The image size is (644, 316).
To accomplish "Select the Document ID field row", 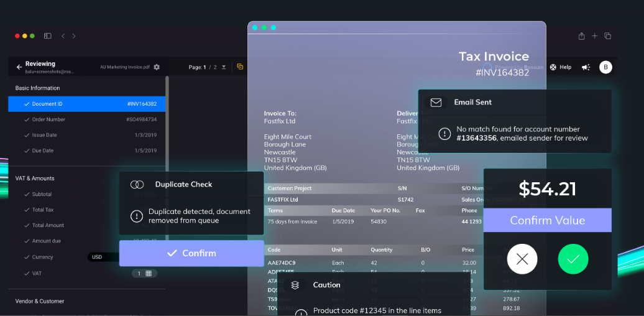I will click(86, 104).
